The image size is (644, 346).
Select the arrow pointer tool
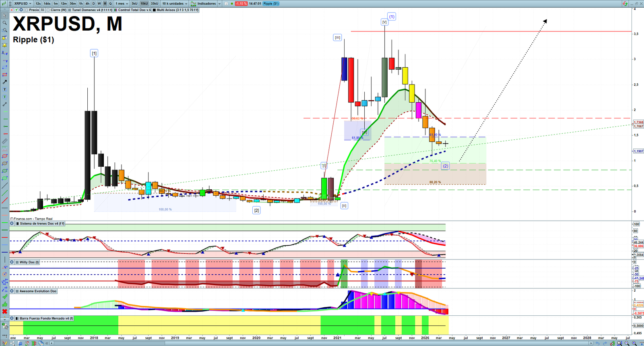tap(4, 16)
